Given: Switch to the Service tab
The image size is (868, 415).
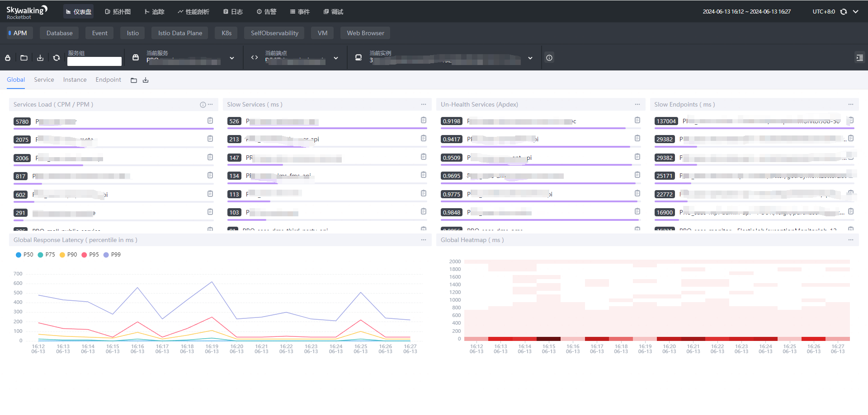Looking at the screenshot, I should click(44, 80).
